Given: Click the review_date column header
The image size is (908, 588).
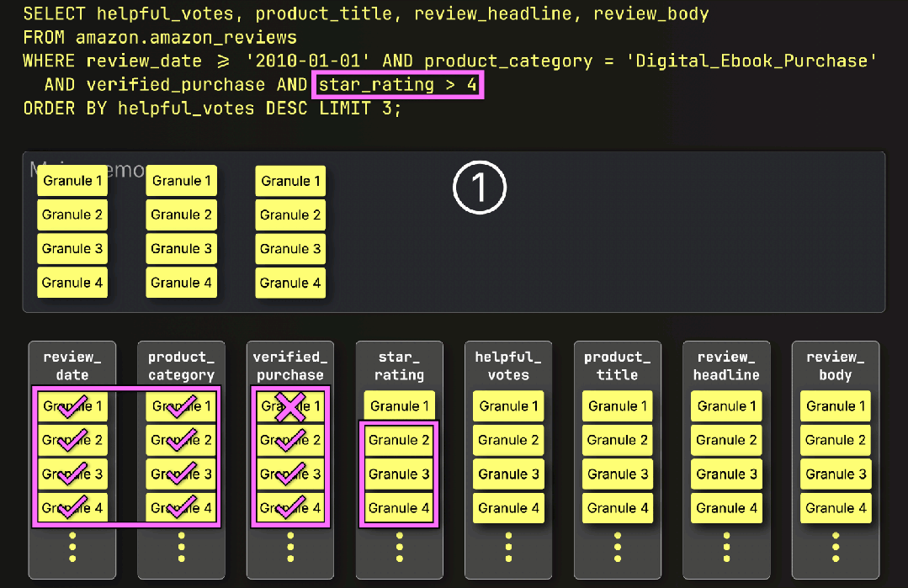Looking at the screenshot, I should tap(72, 366).
